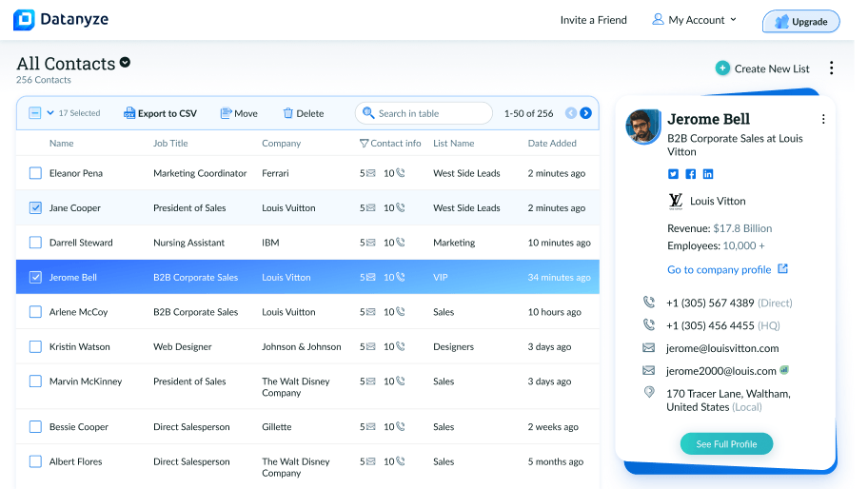This screenshot has width=868, height=489.
Task: Click the Designers list name cell
Action: [453, 347]
